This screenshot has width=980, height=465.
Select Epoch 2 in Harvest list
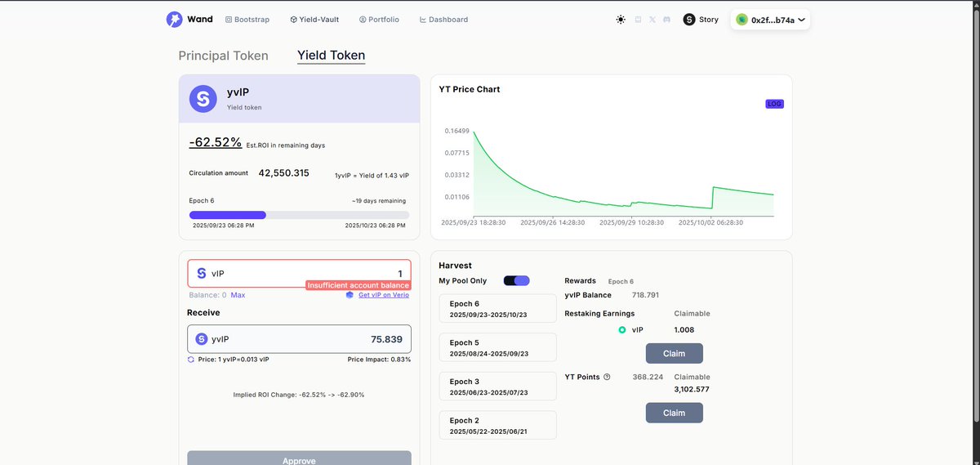pyautogui.click(x=497, y=425)
